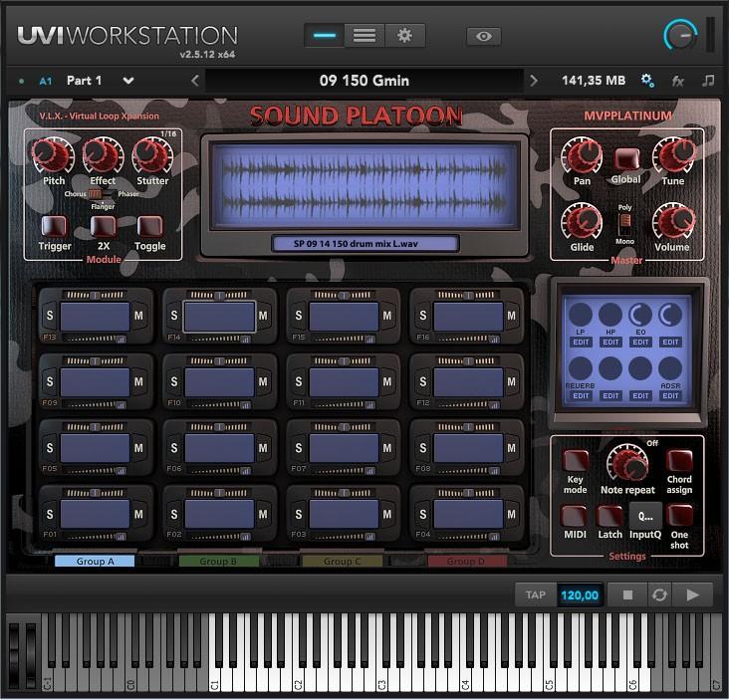Open the InputQ quantize dropdown

(x=645, y=516)
